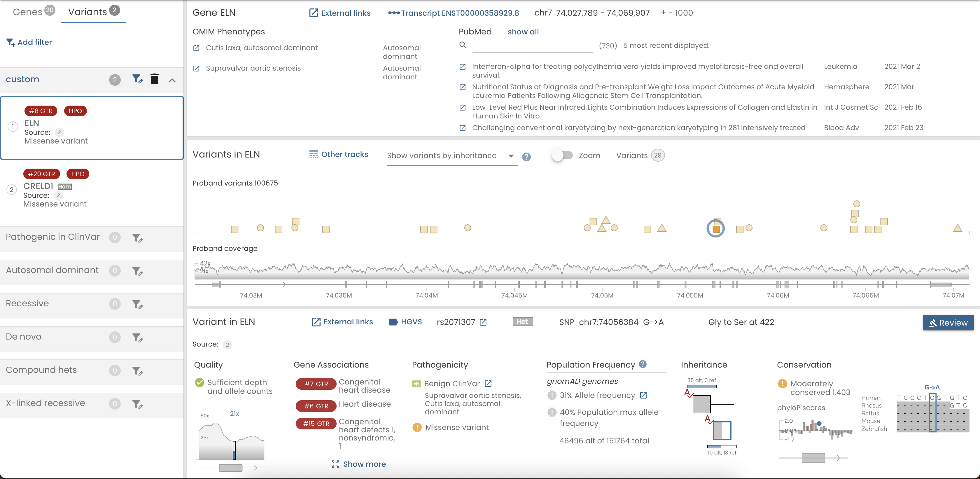Open the Interferon-alpha article link icon
Viewport: 980px width, 479px height.
click(463, 67)
